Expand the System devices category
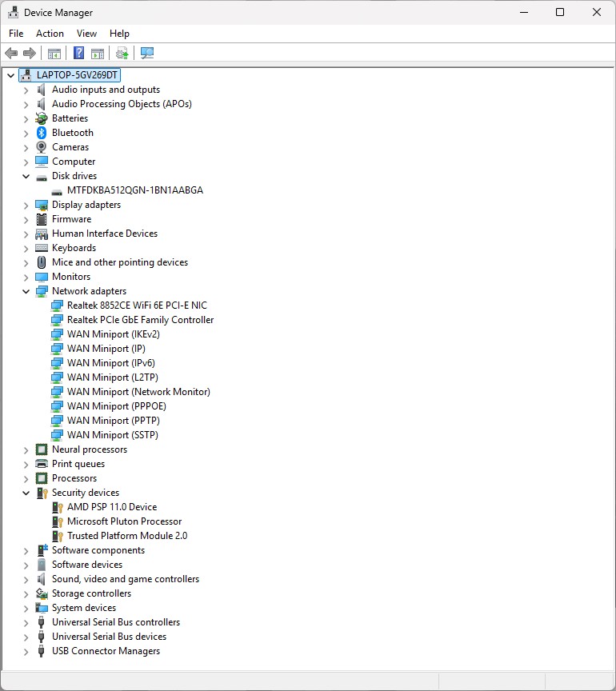616x691 pixels. tap(26, 608)
